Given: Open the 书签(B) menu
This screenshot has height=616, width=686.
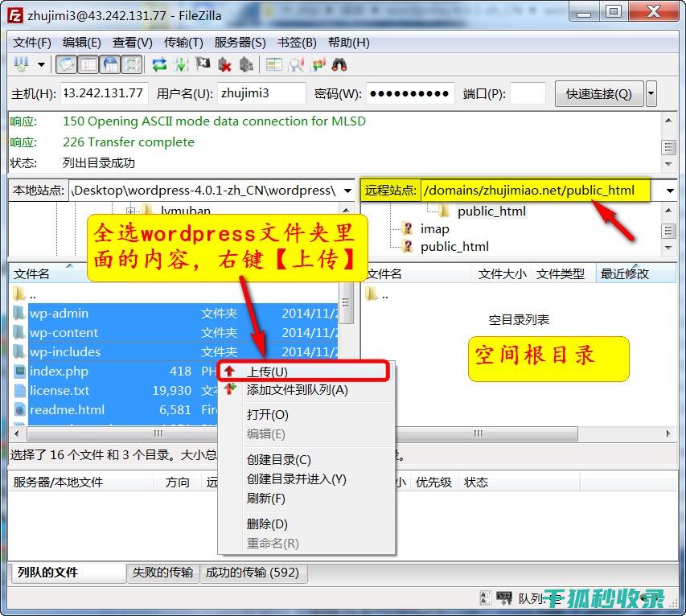Looking at the screenshot, I should 297,43.
